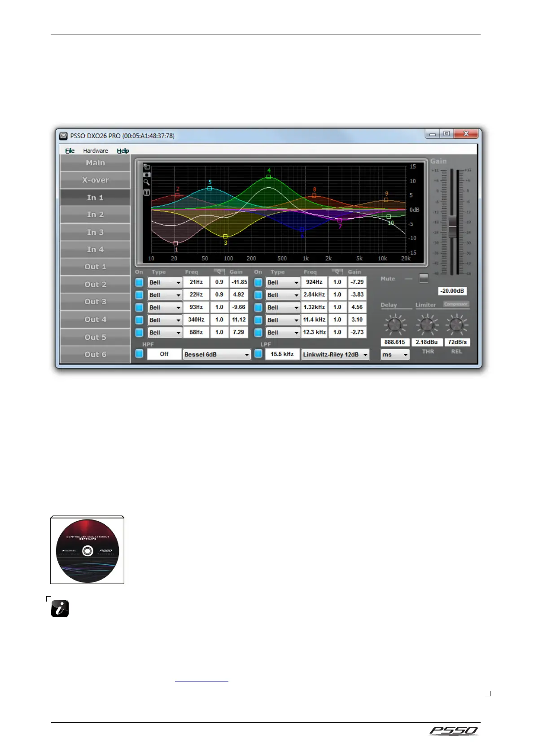Open the Out 3 channel page
Viewport: 534px width, 756px height.
point(95,302)
